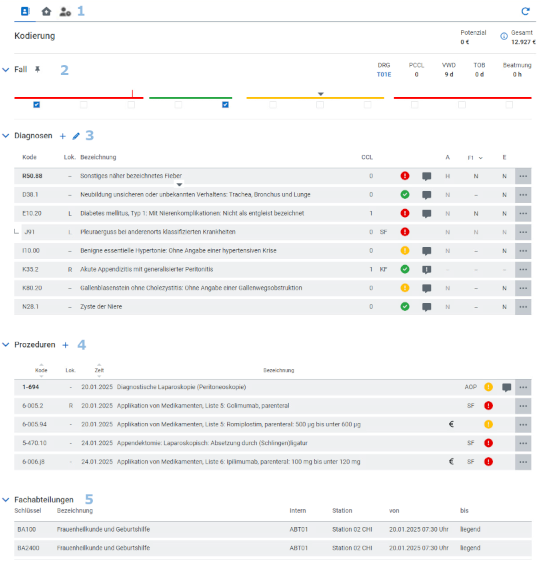Viewport: 541px width, 575px height.
Task: Open the home icon tab
Action: 46,11
